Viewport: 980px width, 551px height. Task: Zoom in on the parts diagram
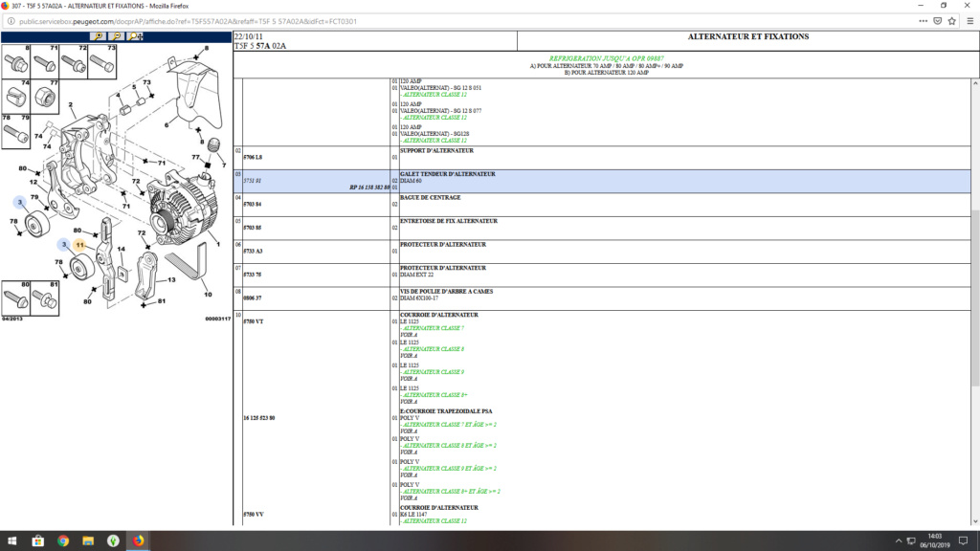tap(99, 36)
